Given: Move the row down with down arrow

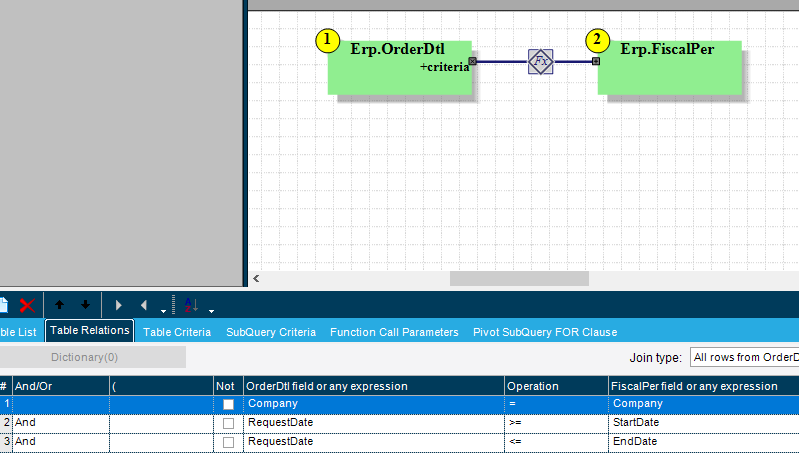Looking at the screenshot, I should 85,305.
